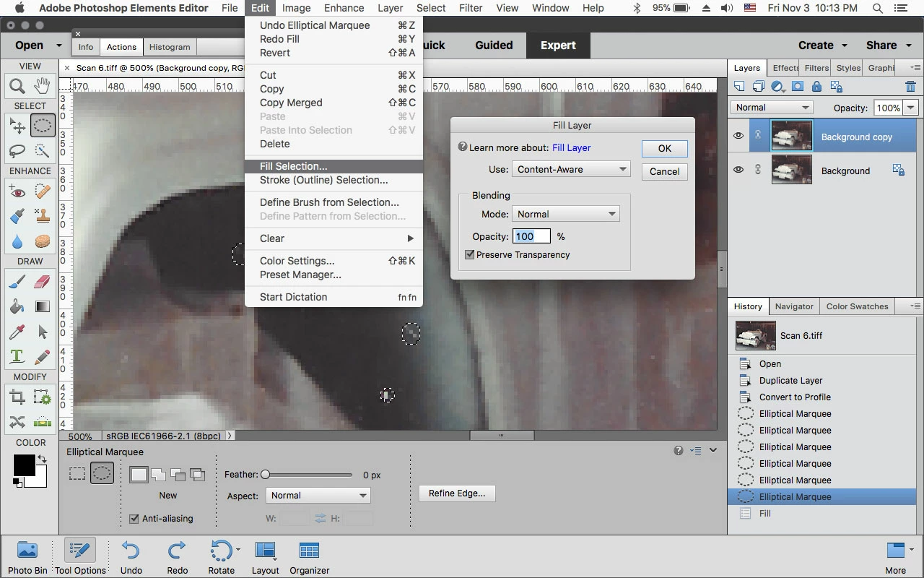
Task: Select the Brush tool
Action: [17, 282]
